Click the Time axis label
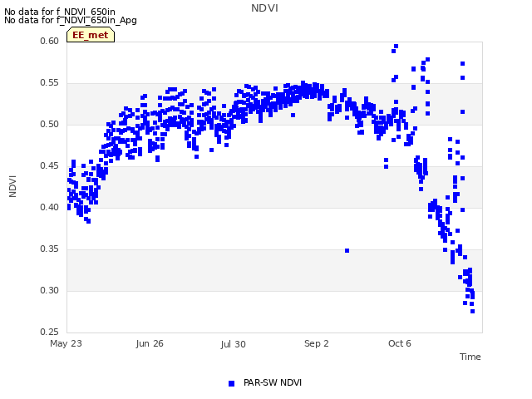Image resolution: width=532 pixels, height=399 pixels. coord(470,357)
